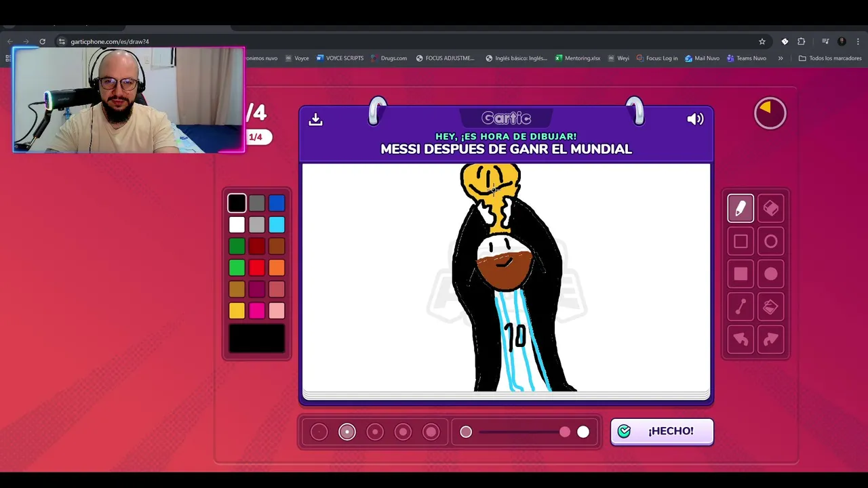Image resolution: width=868 pixels, height=488 pixels.
Task: Pick the dark blue color swatch
Action: [276, 203]
